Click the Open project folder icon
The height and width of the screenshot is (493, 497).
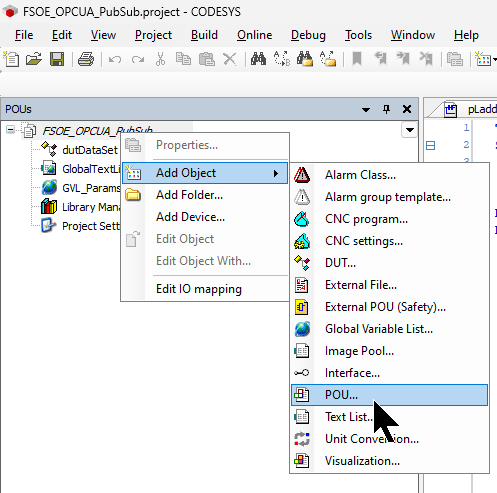click(34, 59)
